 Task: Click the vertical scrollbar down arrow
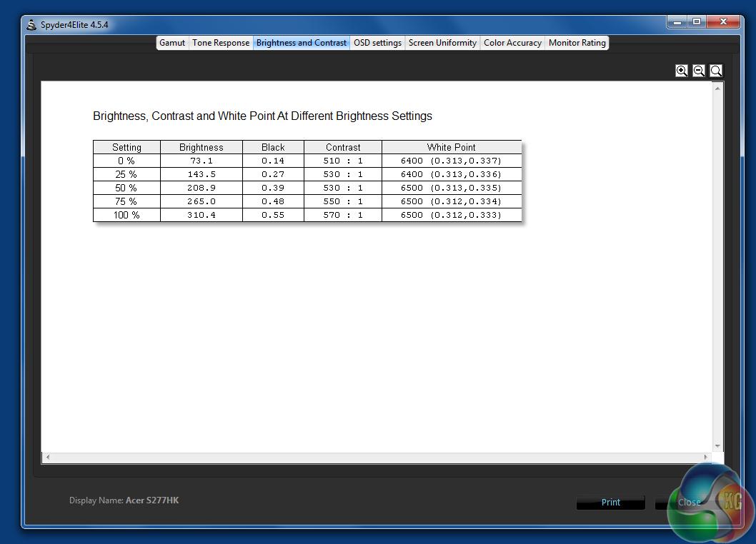[717, 446]
